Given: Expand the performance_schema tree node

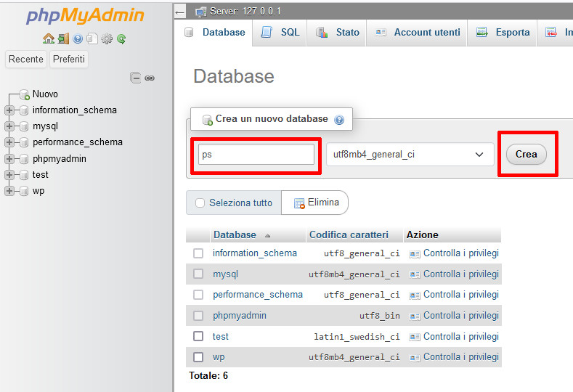Looking at the screenshot, I should [9, 142].
